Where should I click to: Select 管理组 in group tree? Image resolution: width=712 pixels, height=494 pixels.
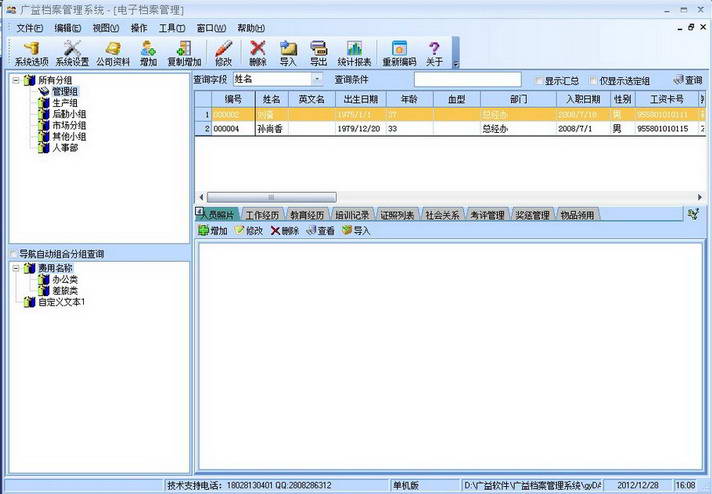pos(65,92)
